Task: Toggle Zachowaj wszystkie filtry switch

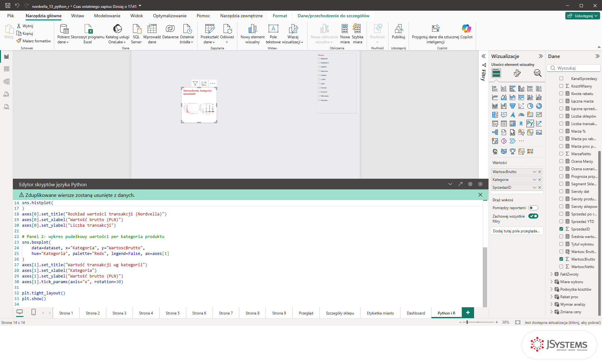Action: click(533, 216)
